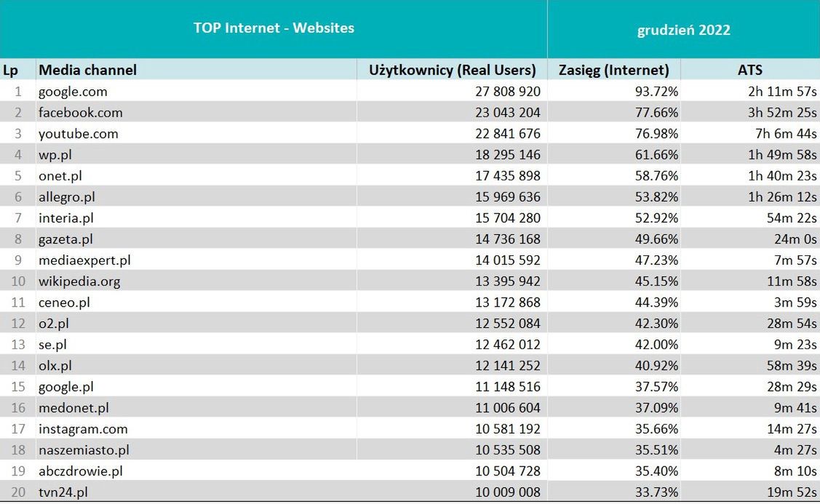Click the instagram.com table entry
The height and width of the screenshot is (504, 820).
click(x=83, y=429)
